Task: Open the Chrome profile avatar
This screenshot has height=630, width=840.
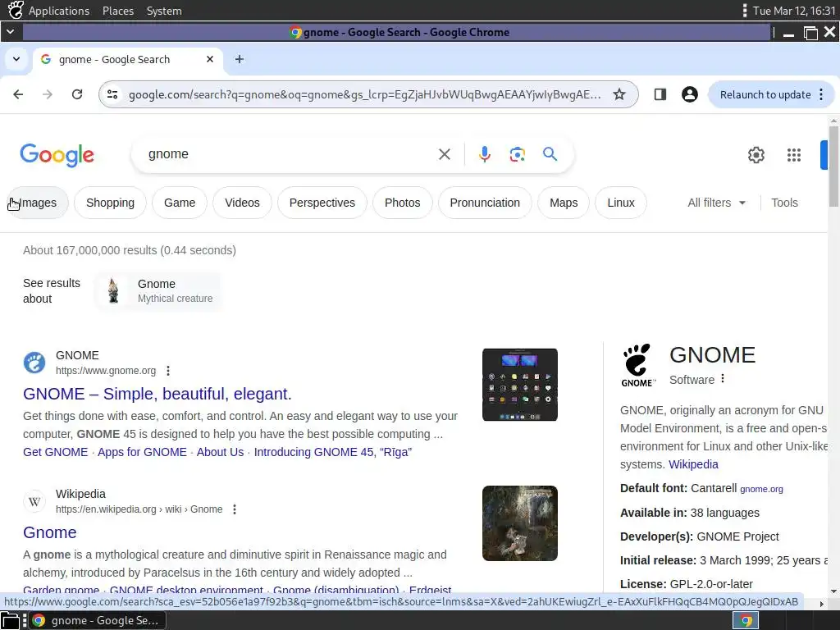Action: point(689,95)
